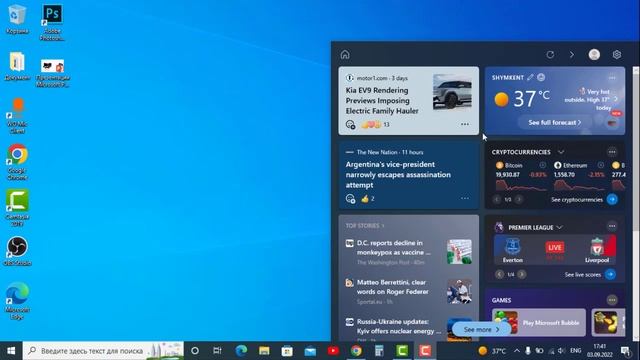This screenshot has height=360, width=640.
Task: Open Mail app from the taskbar
Action: (310, 351)
